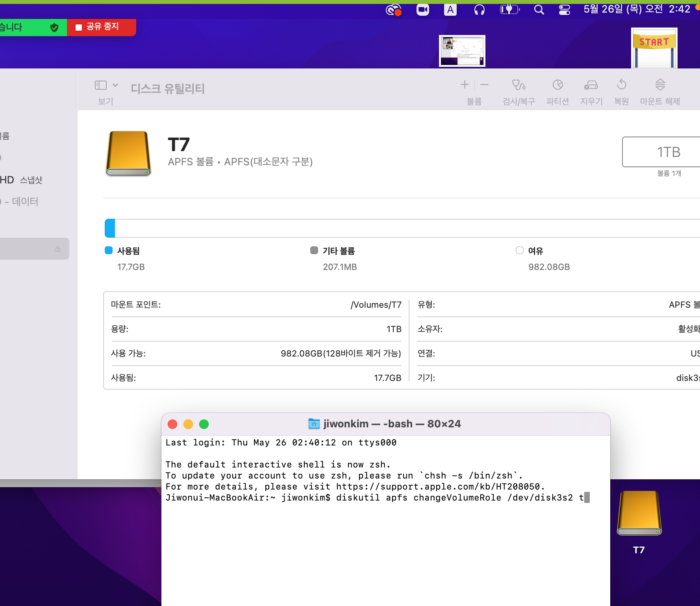Screen dimensions: 700x606
Task: Click the '디스크 유틸리티' window title
Action: [x=168, y=89]
